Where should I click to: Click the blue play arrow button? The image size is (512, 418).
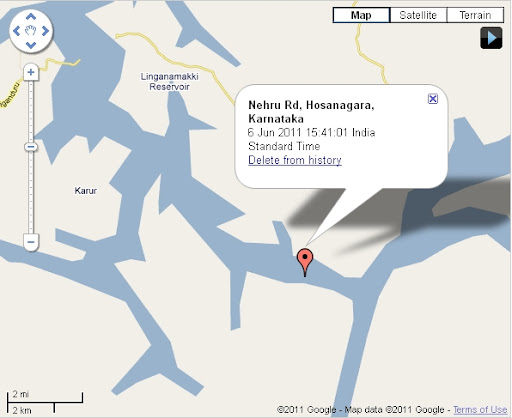pos(491,38)
